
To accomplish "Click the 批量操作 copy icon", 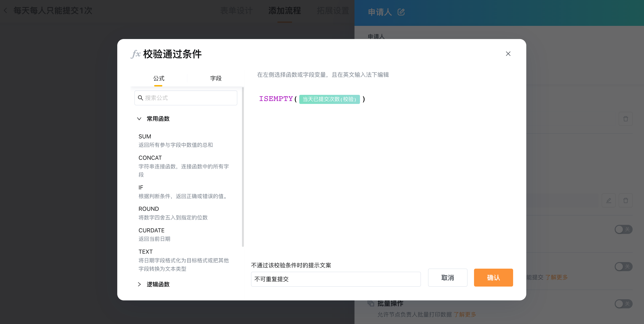I will click(x=371, y=303).
